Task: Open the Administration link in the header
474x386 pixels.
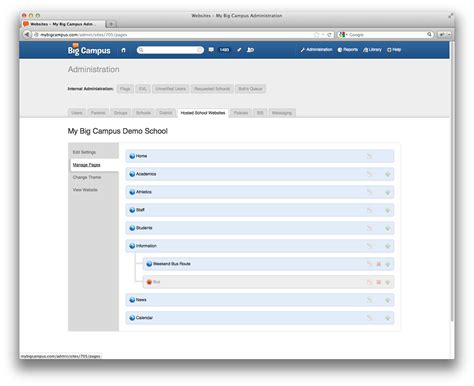Action: (316, 50)
